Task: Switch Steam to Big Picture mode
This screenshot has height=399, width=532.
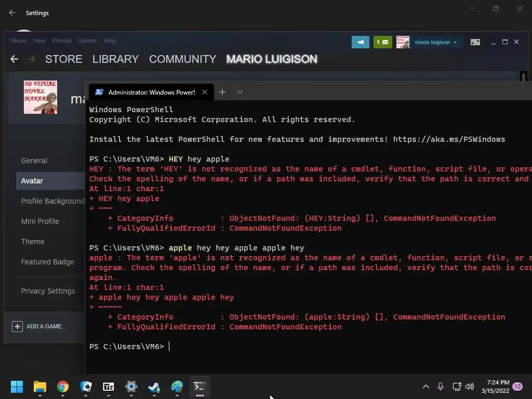Action: click(475, 42)
